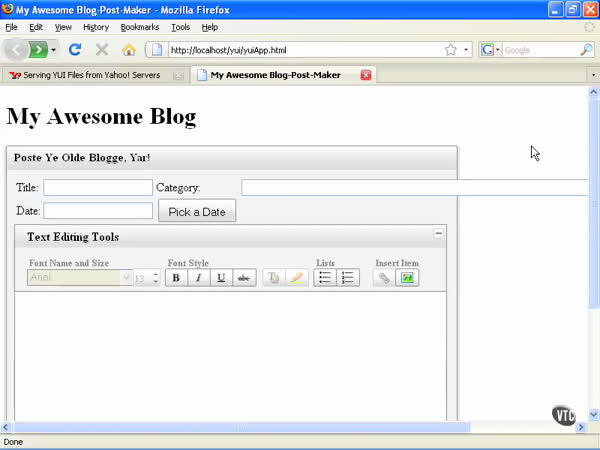
Task: Bookmark this page with star icon
Action: [451, 49]
